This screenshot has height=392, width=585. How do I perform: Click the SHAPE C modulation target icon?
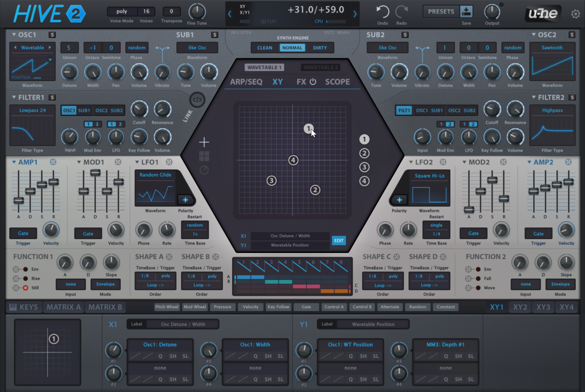pos(396,257)
